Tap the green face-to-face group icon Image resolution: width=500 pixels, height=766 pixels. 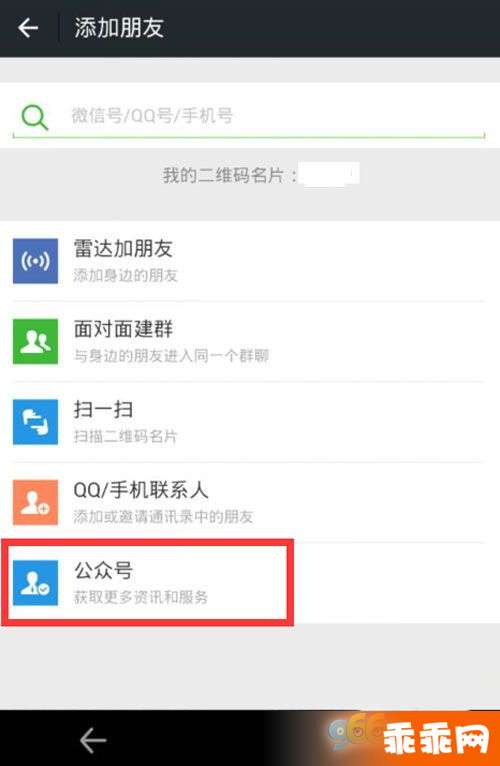pyautogui.click(x=35, y=341)
